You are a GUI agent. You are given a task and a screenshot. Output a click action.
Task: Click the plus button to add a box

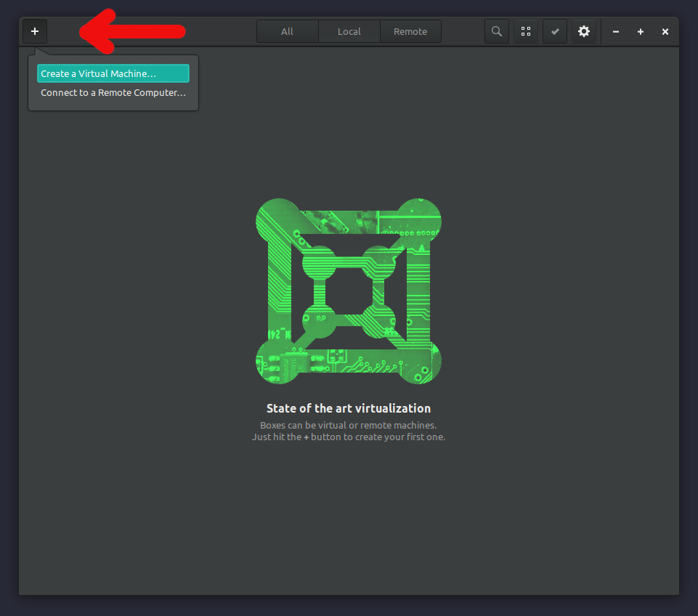click(35, 31)
